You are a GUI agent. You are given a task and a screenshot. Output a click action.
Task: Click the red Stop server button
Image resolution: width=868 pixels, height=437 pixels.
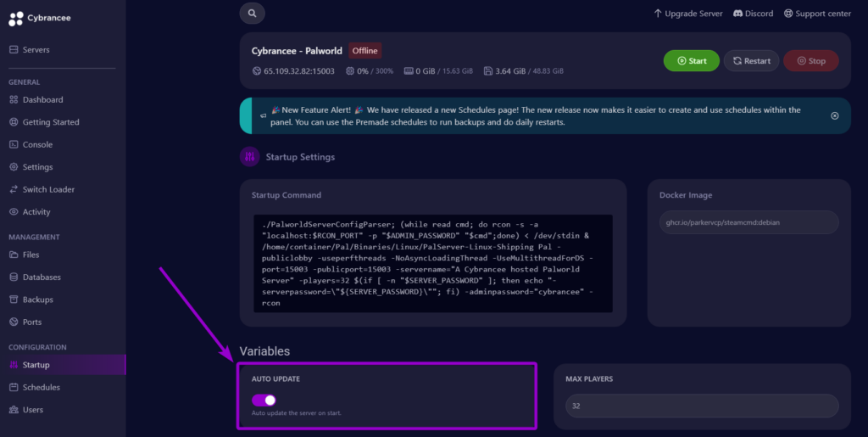pos(811,61)
